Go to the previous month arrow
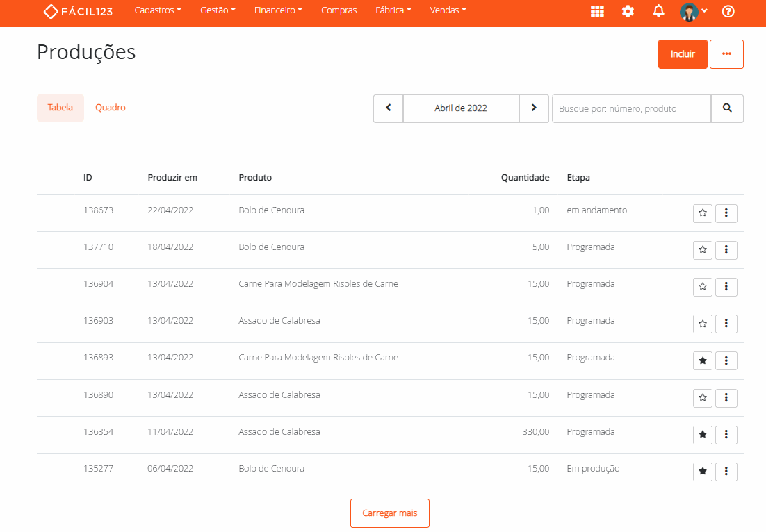The width and height of the screenshot is (766, 532). click(x=389, y=108)
